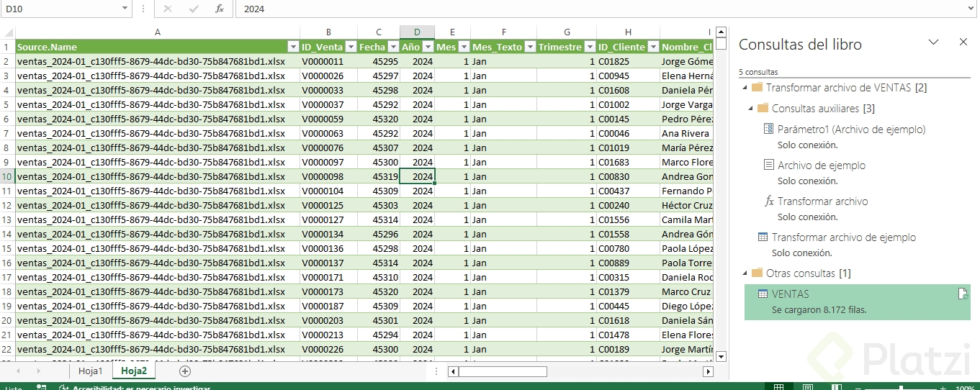Viewport: 980px width, 390px height.
Task: Click the Fecha cell 45295 in row 2
Action: [x=379, y=61]
